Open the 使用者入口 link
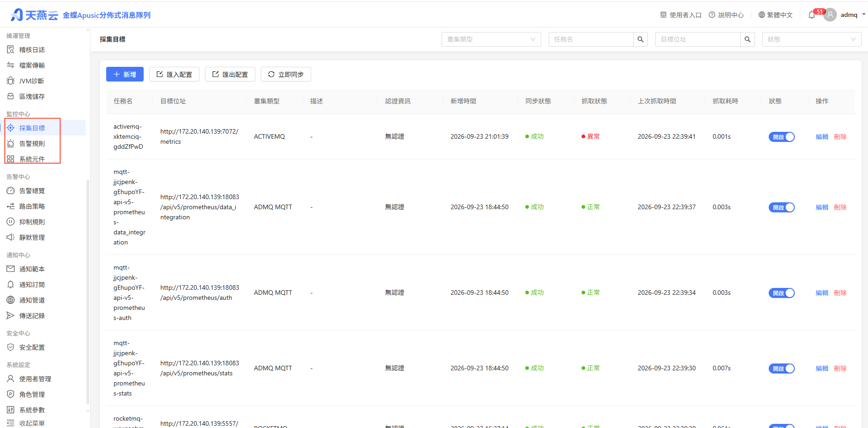868x428 pixels. coord(681,15)
